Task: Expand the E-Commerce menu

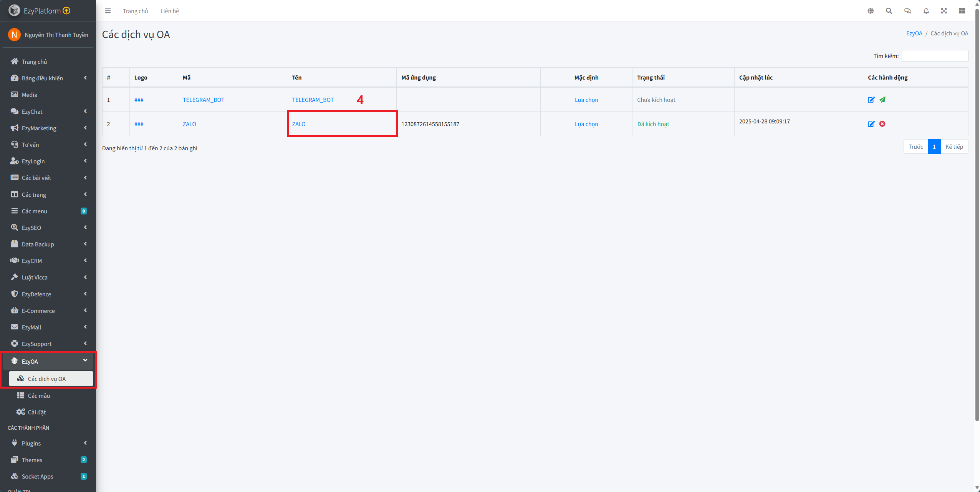Action: (48, 311)
